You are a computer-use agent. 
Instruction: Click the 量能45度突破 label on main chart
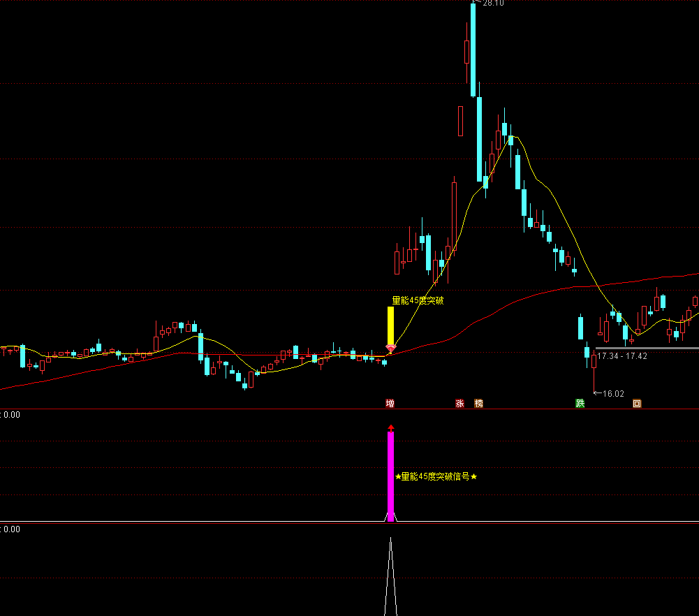[418, 301]
